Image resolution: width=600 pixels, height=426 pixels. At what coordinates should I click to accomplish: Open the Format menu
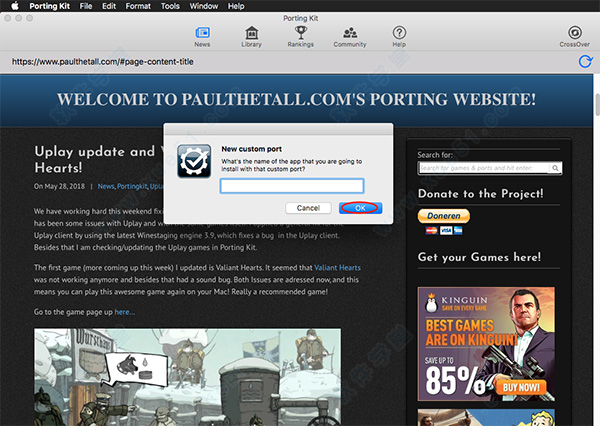pyautogui.click(x=138, y=6)
